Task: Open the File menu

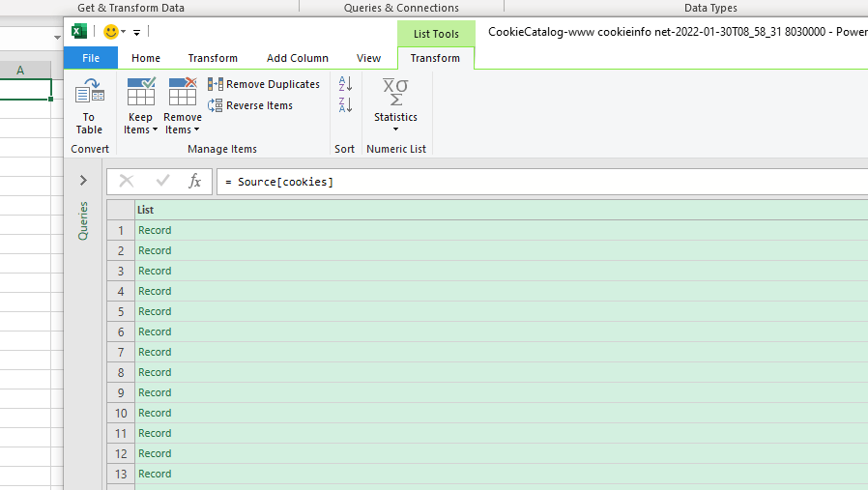Action: click(x=91, y=58)
